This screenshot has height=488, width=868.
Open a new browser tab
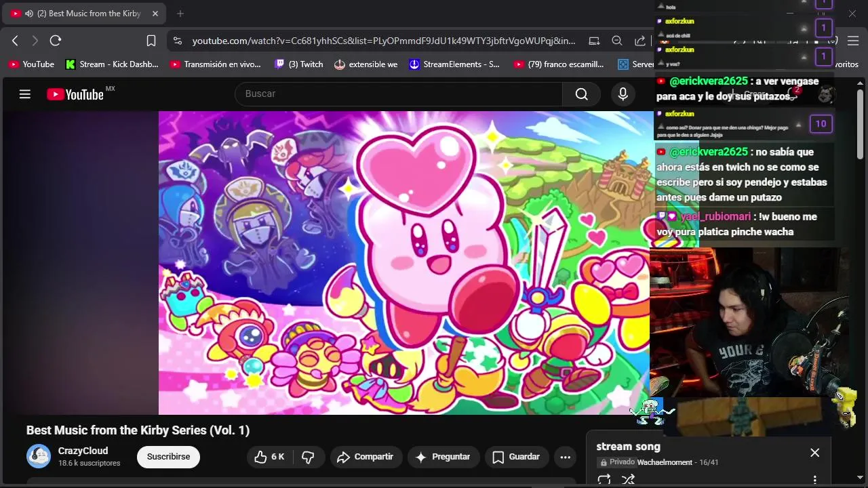coord(180,14)
